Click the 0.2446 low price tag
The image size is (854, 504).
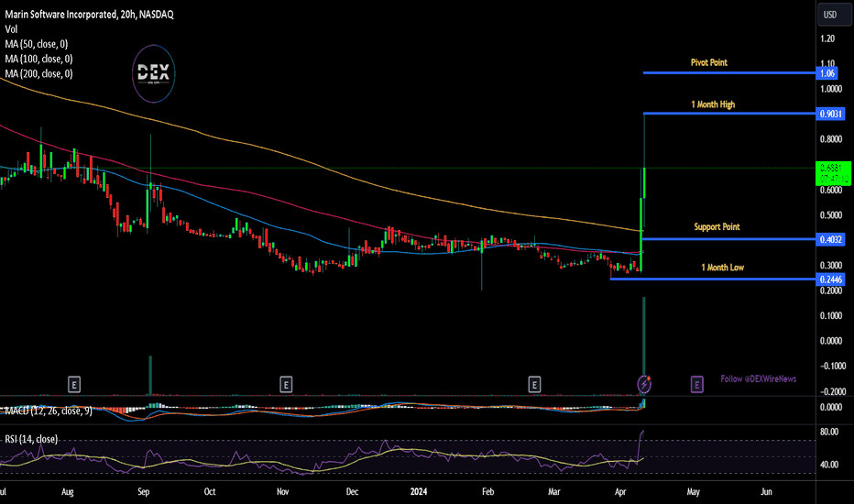pyautogui.click(x=830, y=279)
